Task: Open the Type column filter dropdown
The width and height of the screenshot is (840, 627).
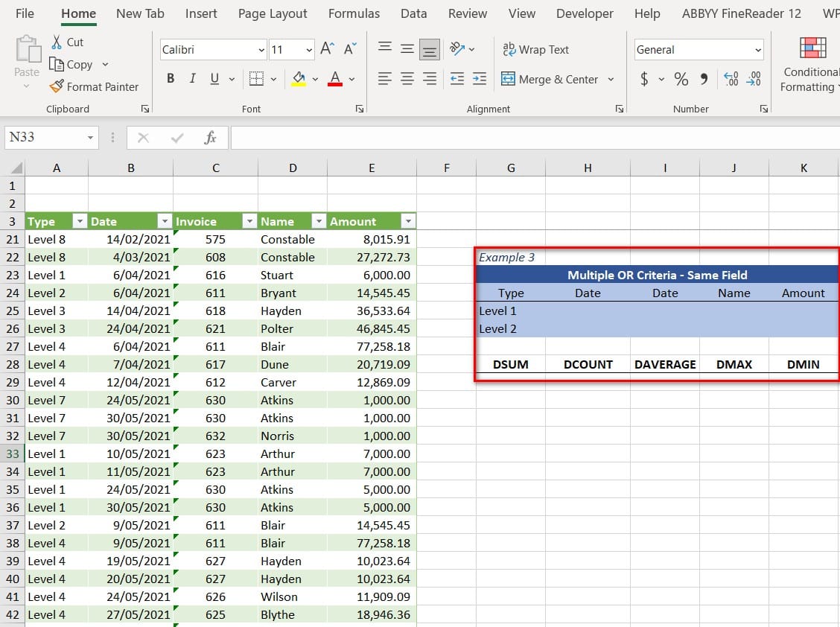Action: click(x=79, y=221)
